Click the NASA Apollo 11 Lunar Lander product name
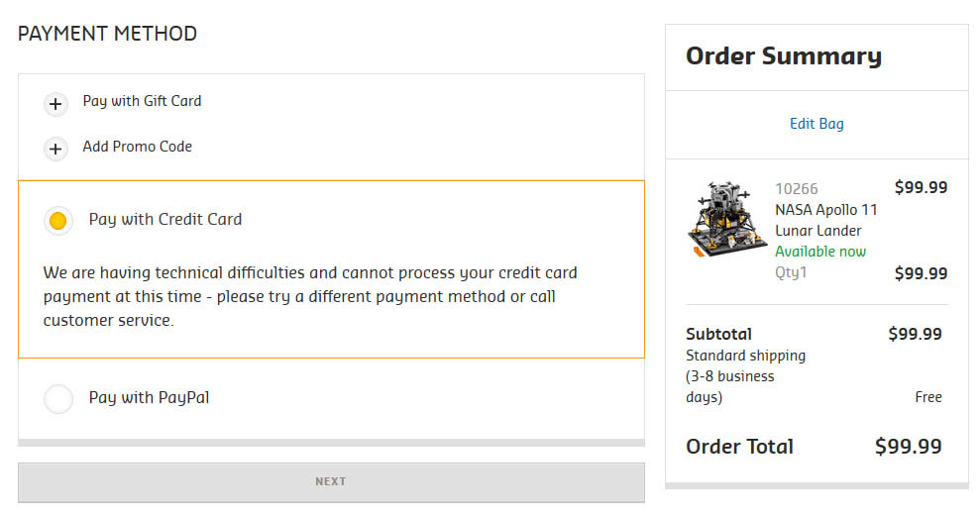 [826, 220]
